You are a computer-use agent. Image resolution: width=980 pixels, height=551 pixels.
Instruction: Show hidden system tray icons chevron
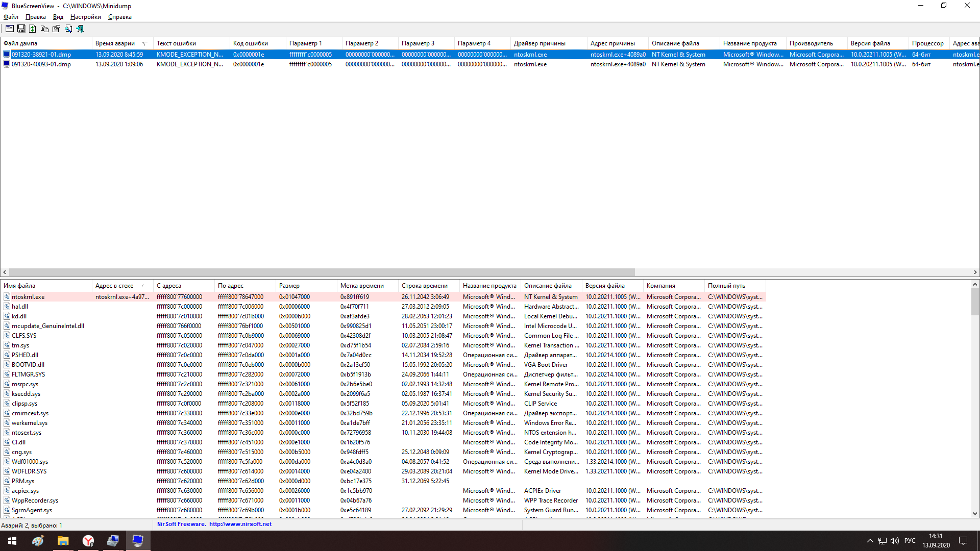[870, 541]
